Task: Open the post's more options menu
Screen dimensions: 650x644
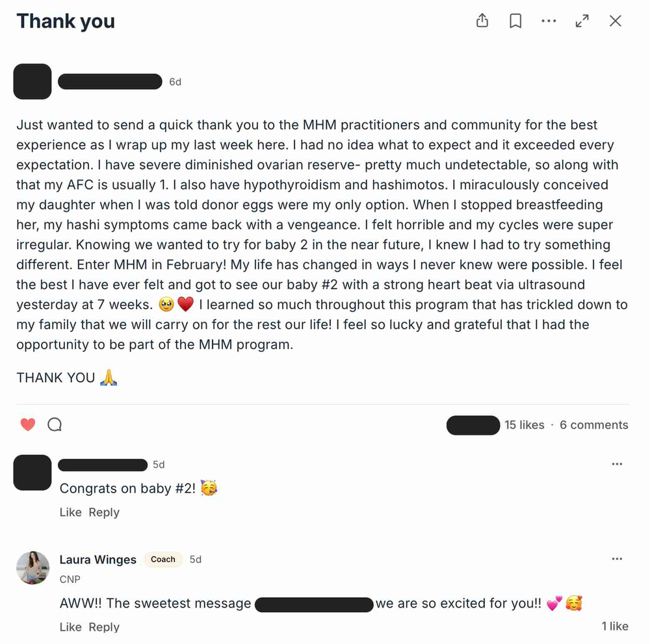Action: click(549, 21)
